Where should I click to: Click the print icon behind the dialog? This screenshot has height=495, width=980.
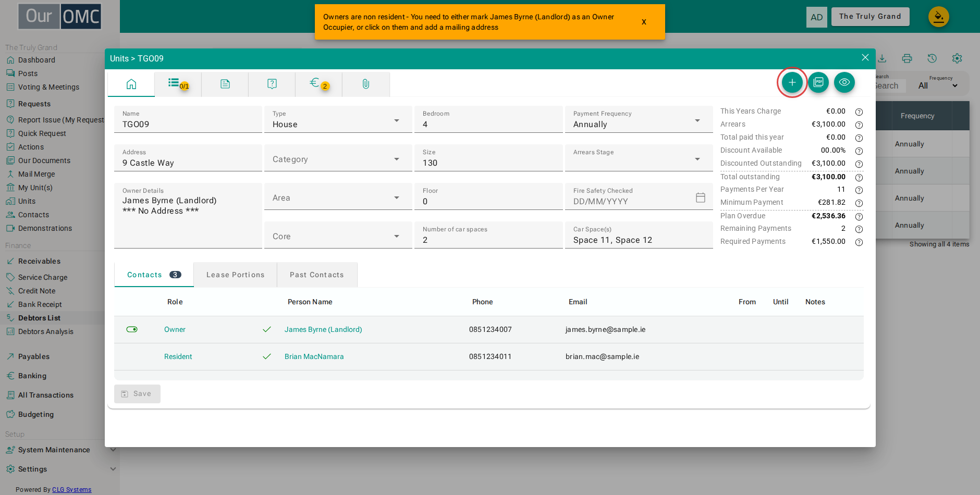pyautogui.click(x=907, y=58)
